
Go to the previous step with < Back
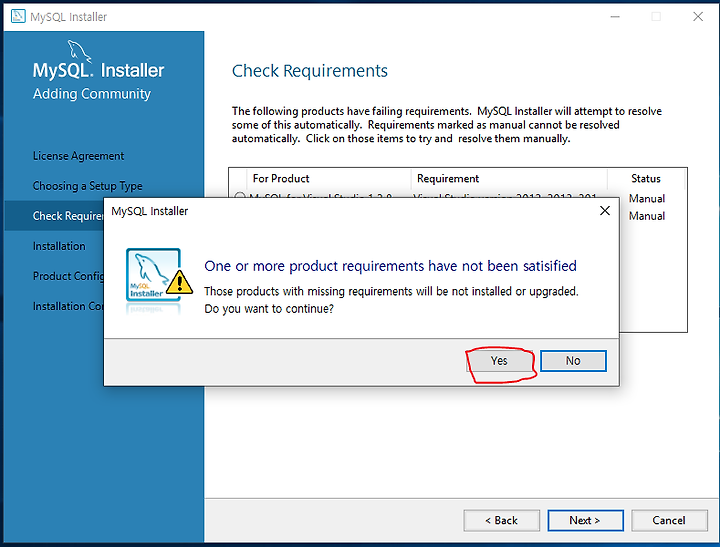click(x=501, y=520)
